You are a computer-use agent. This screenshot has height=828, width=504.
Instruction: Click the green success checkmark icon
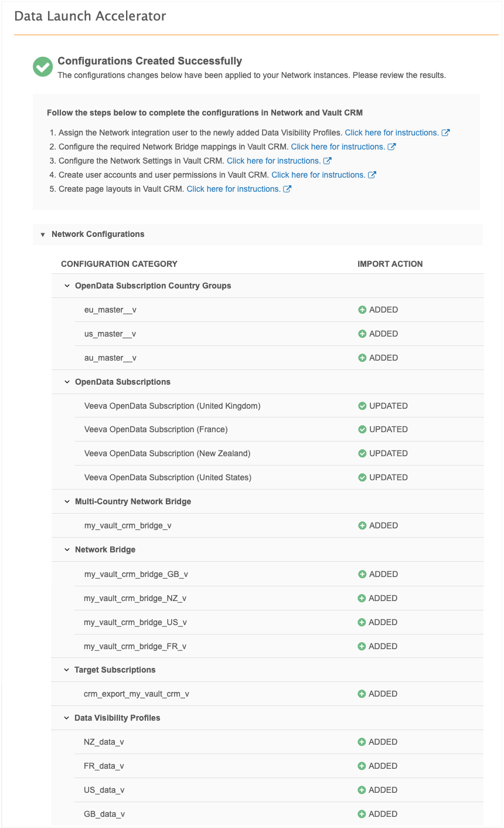tap(43, 67)
